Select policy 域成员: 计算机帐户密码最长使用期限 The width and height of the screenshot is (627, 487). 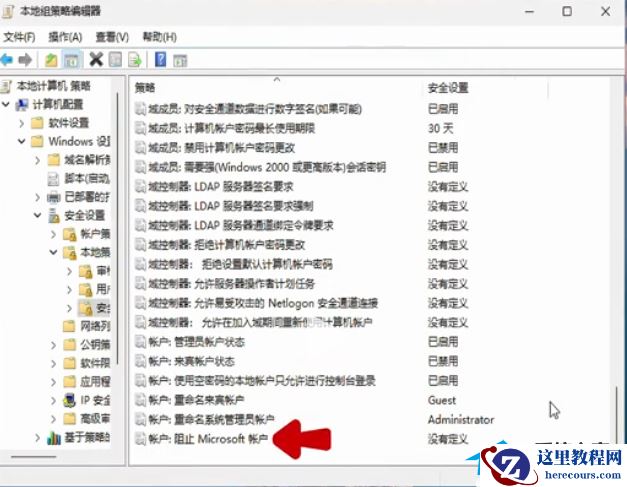click(x=232, y=128)
